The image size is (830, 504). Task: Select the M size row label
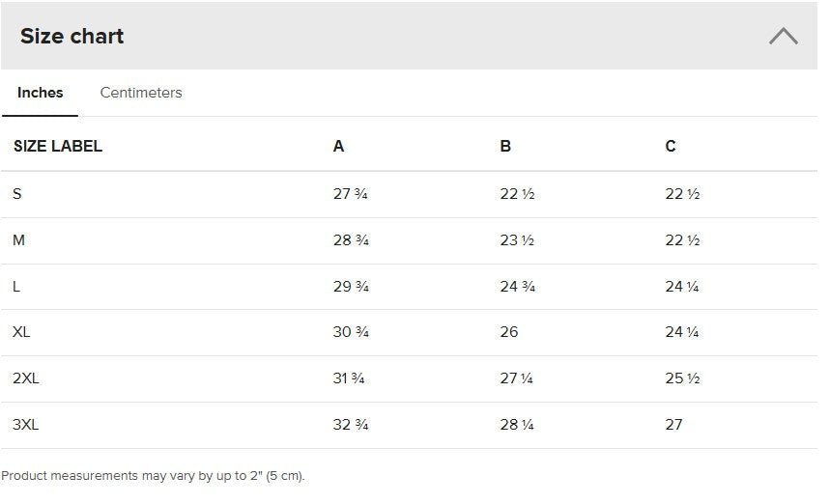pyautogui.click(x=19, y=240)
